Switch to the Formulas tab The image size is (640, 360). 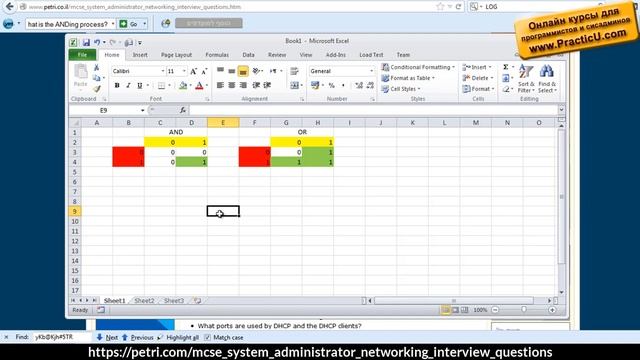(x=217, y=55)
